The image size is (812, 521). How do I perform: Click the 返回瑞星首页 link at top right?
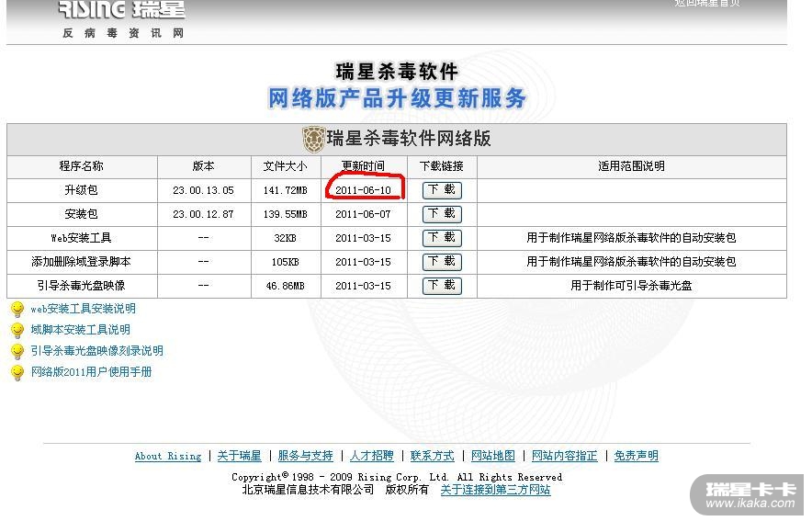pos(707,3)
